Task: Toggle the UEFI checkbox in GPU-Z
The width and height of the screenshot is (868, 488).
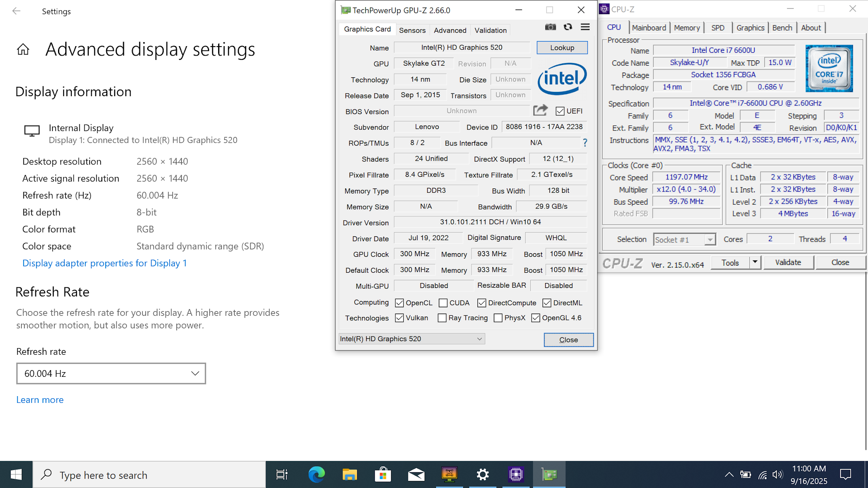Action: [560, 111]
